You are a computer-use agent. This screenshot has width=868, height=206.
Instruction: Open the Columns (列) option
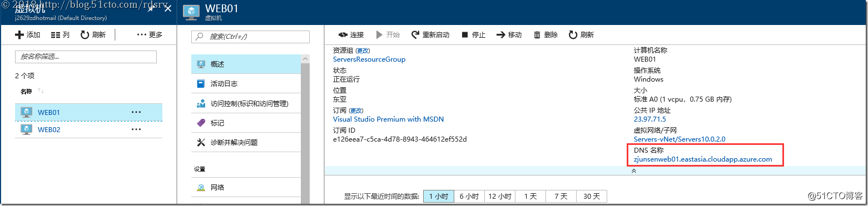tap(60, 34)
